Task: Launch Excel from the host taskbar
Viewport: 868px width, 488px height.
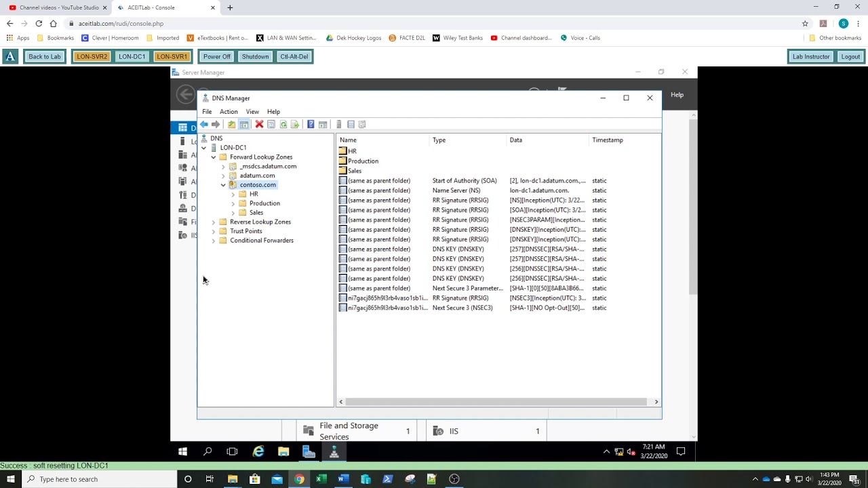Action: coord(321,479)
